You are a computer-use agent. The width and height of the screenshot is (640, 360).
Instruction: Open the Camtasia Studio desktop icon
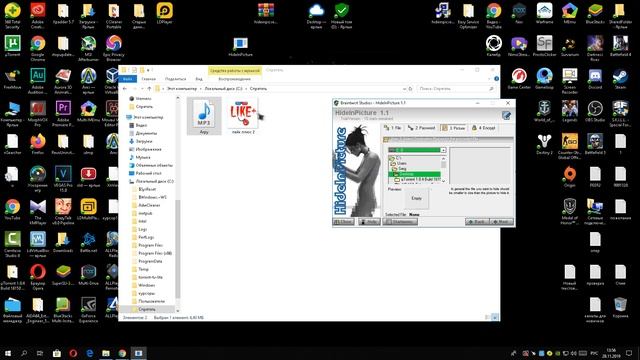12,244
